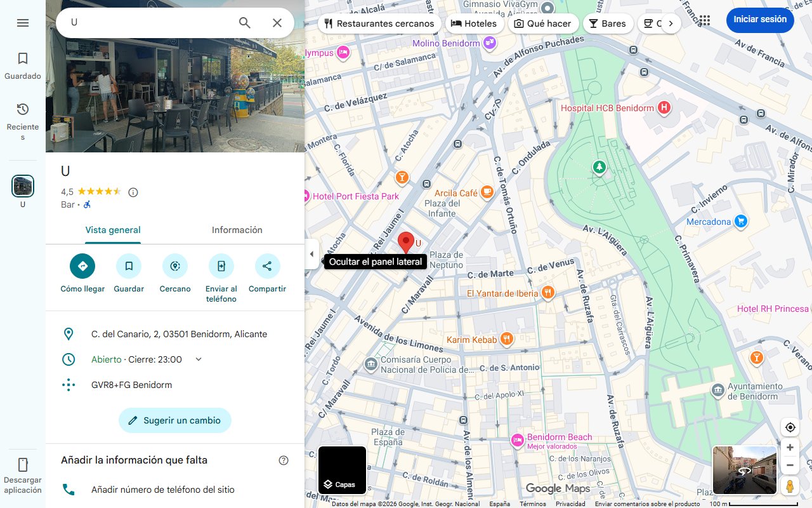This screenshot has height=508, width=812.
Task: Save the place with the Guardar icon
Action: [x=129, y=266]
